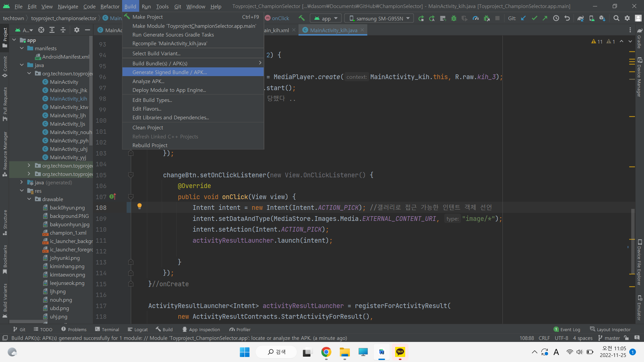Choose Rebuild Project from Build menu
Image resolution: width=644 pixels, height=362 pixels.
click(x=193, y=145)
